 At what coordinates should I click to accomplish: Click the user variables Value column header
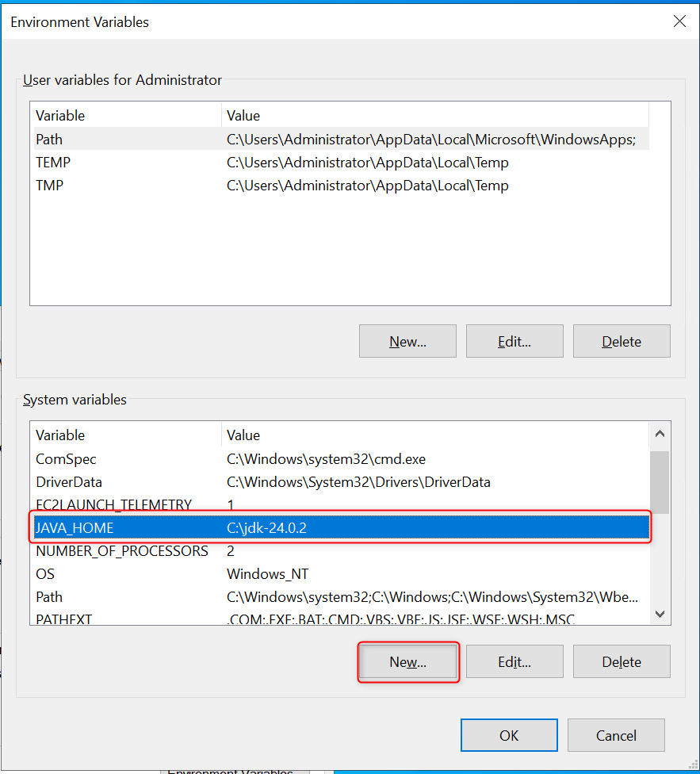pyautogui.click(x=435, y=116)
